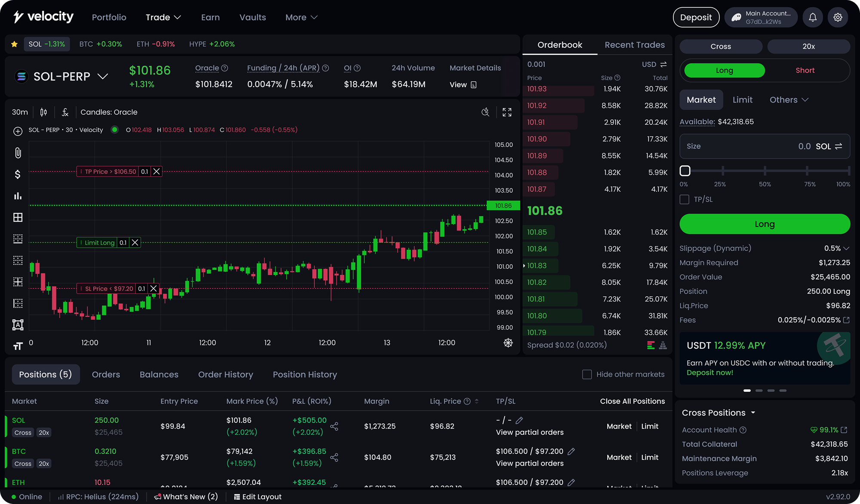
Task: Remove the Limit Long chart order
Action: (x=135, y=243)
